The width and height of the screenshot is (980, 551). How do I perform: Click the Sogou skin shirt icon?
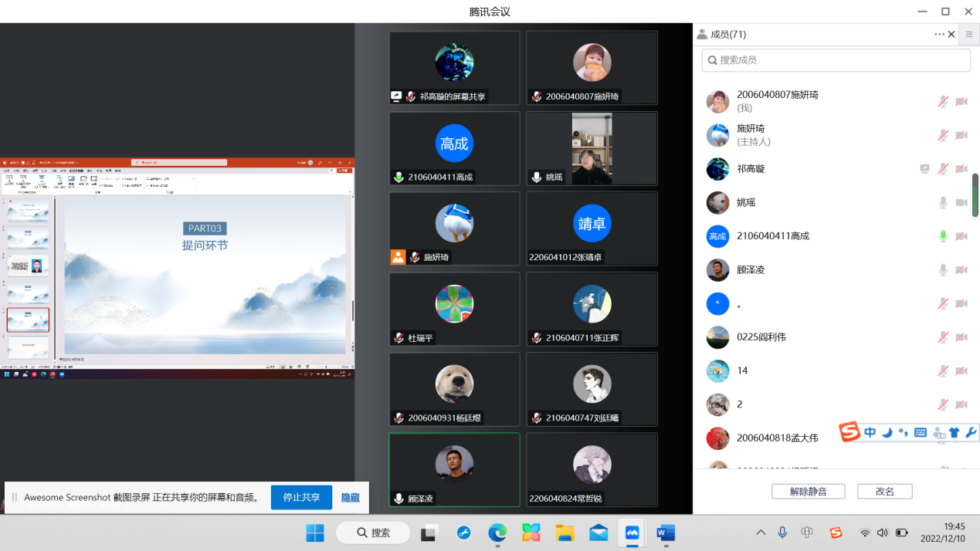click(954, 433)
